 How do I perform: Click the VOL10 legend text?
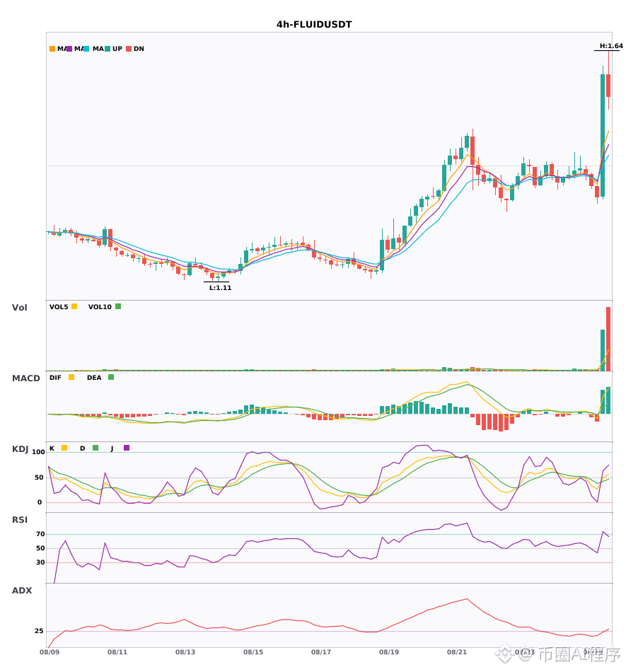pyautogui.click(x=100, y=307)
